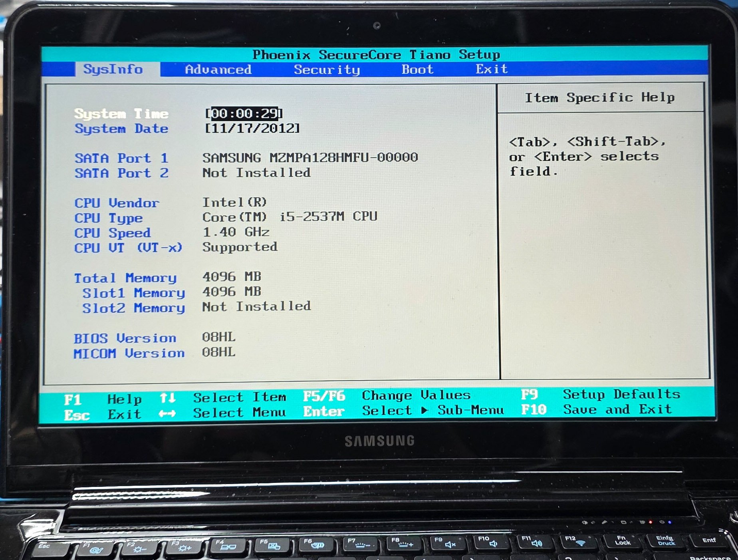Click the "CPU Vendor" label
The width and height of the screenshot is (738, 560).
(117, 203)
